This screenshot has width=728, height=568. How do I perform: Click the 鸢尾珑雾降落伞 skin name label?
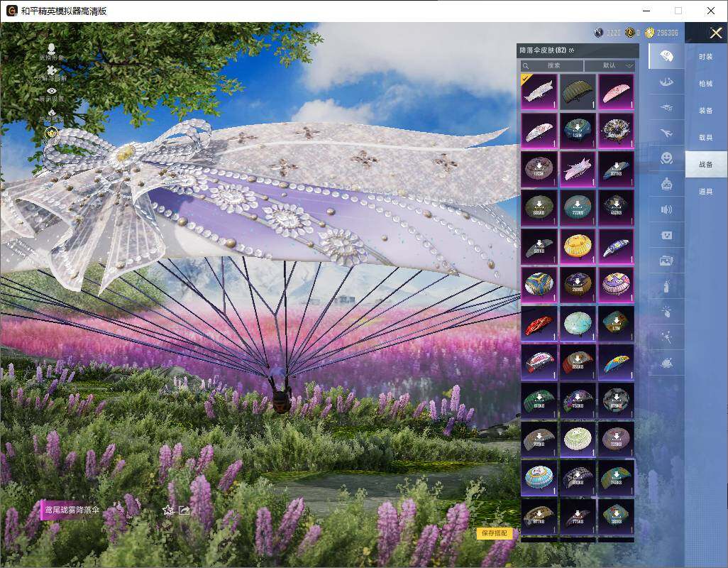tap(72, 510)
